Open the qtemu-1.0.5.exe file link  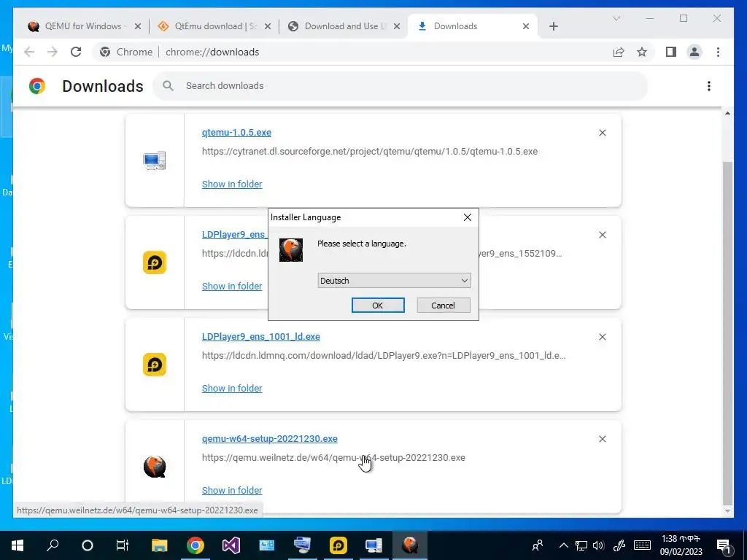click(236, 133)
